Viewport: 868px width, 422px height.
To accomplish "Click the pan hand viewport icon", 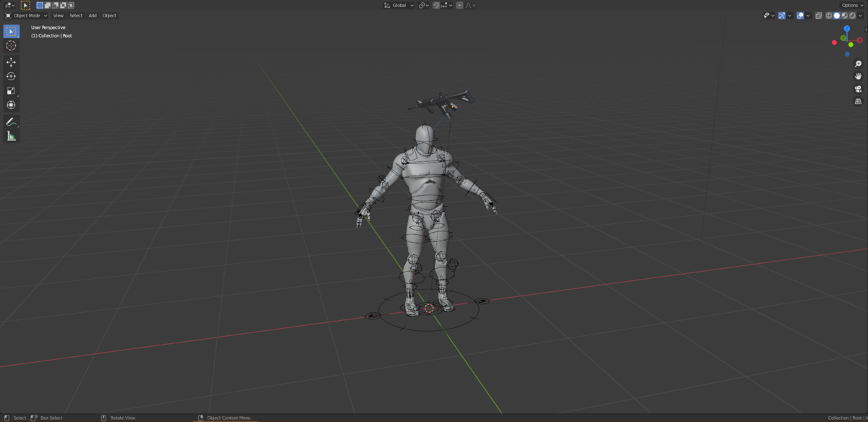I will pyautogui.click(x=859, y=77).
